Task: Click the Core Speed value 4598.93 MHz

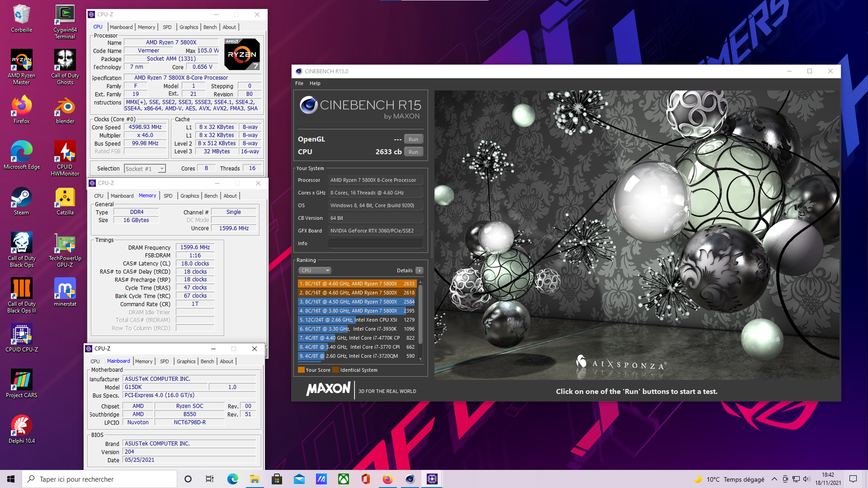Action: point(145,127)
